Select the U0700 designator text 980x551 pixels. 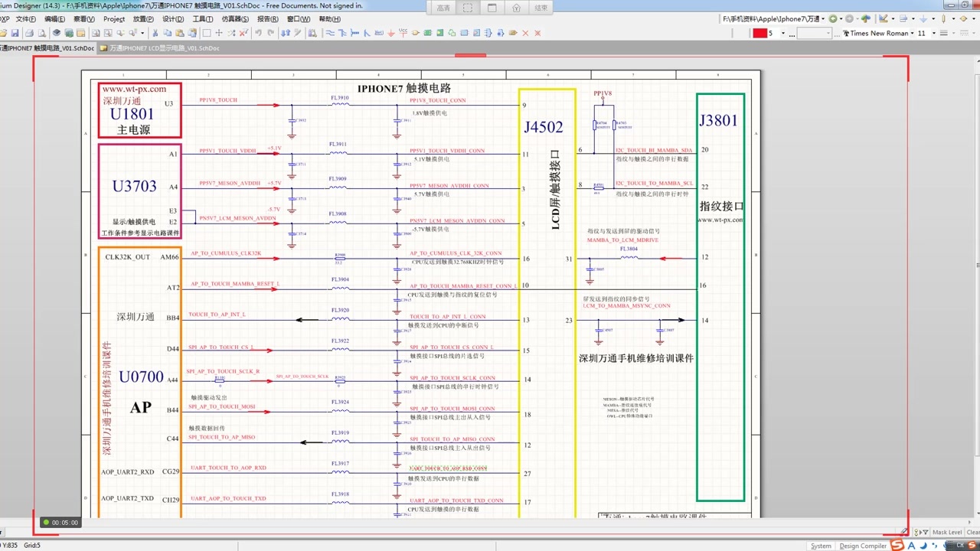pyautogui.click(x=141, y=377)
